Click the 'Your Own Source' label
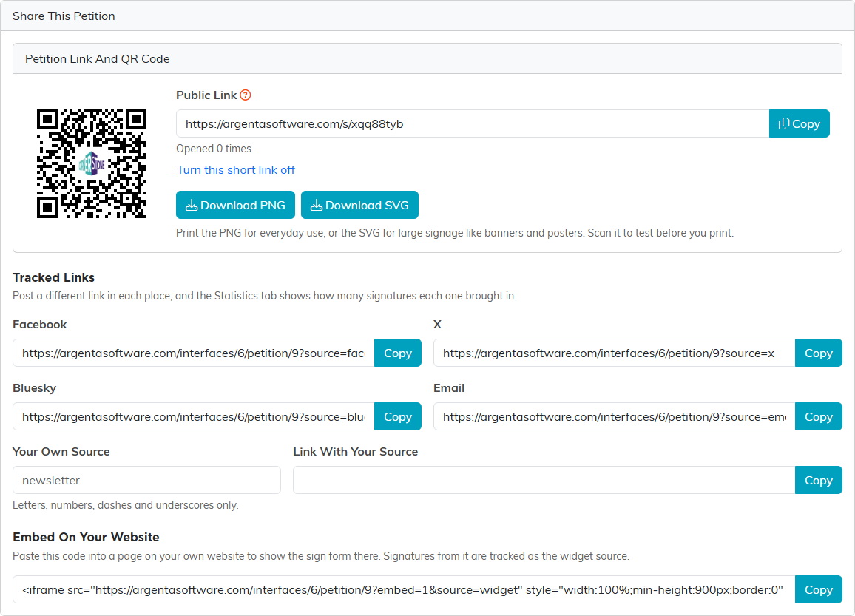 pos(61,451)
